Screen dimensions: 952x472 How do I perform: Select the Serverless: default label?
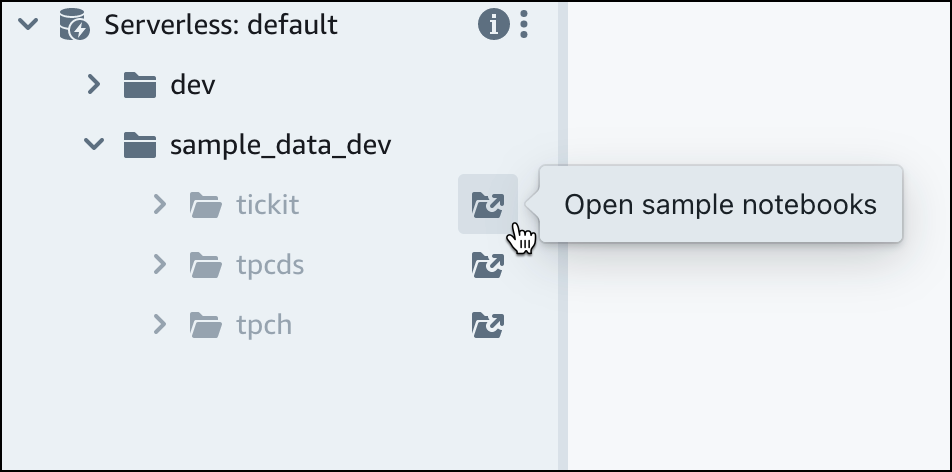[x=221, y=25]
